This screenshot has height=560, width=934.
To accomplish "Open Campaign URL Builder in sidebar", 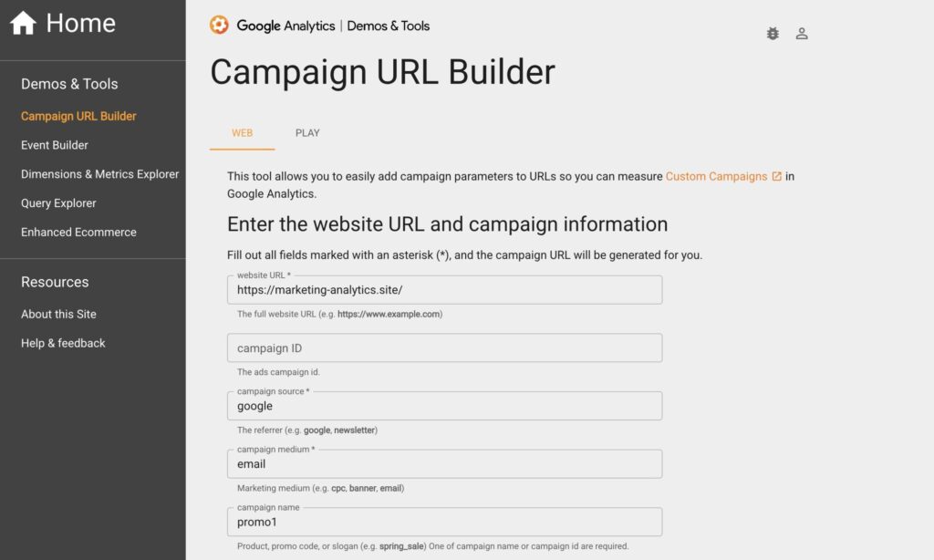I will [x=78, y=116].
